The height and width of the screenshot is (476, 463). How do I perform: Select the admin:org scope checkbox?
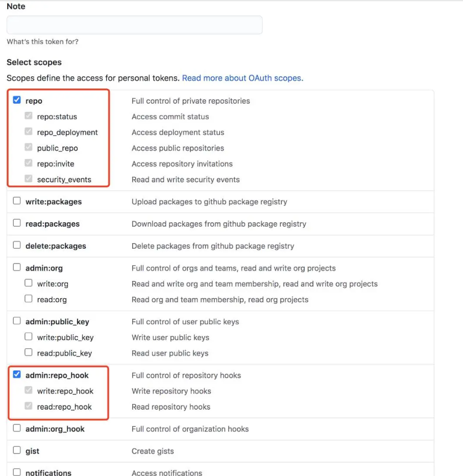[x=17, y=268]
